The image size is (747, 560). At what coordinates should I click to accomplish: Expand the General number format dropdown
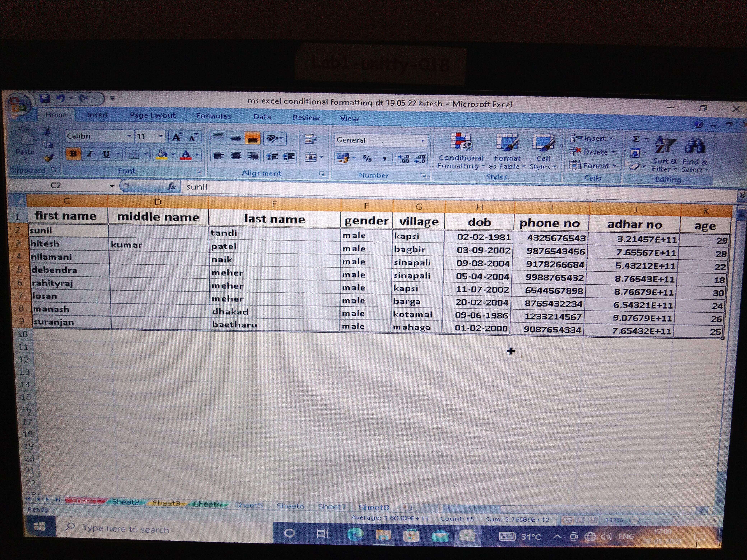click(422, 140)
